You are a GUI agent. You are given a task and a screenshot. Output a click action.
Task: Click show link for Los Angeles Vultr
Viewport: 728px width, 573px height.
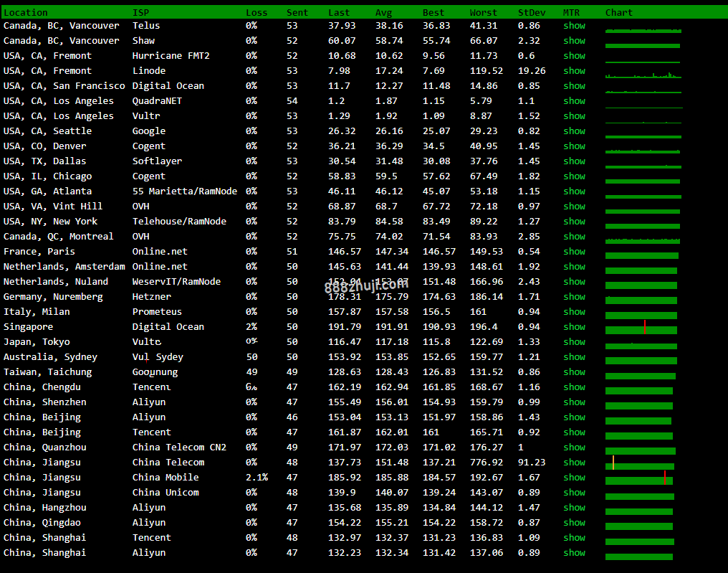(x=575, y=116)
